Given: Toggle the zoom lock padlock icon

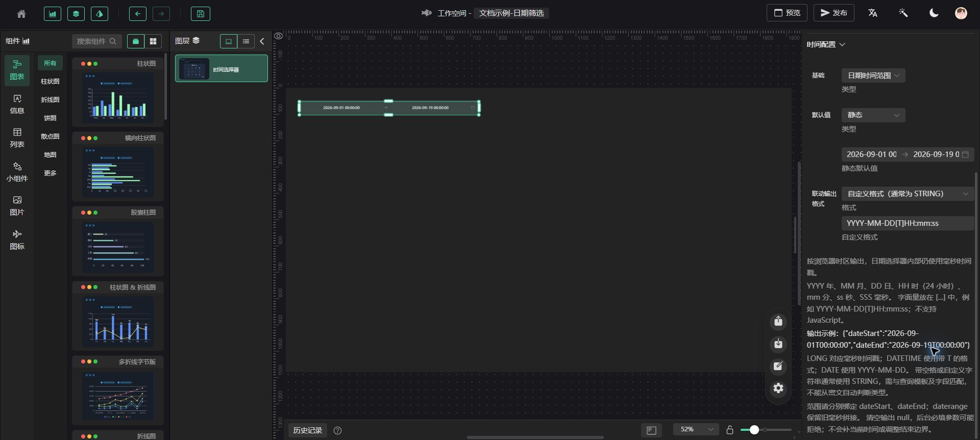Looking at the screenshot, I should 730,430.
